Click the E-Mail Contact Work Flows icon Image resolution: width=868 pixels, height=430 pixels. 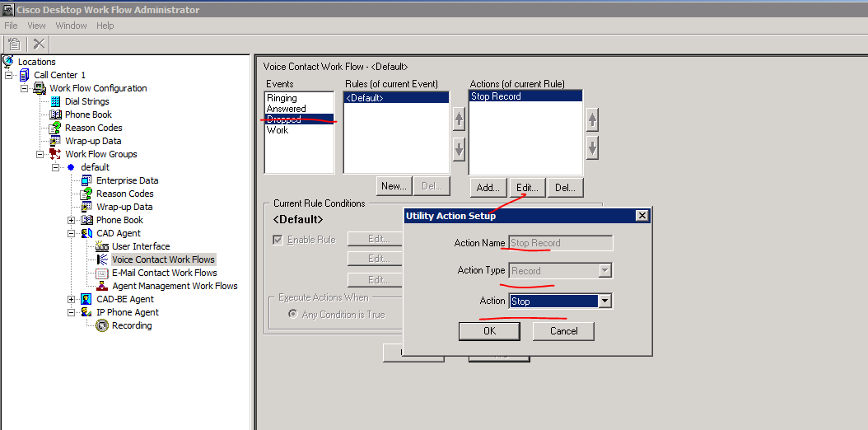click(102, 273)
